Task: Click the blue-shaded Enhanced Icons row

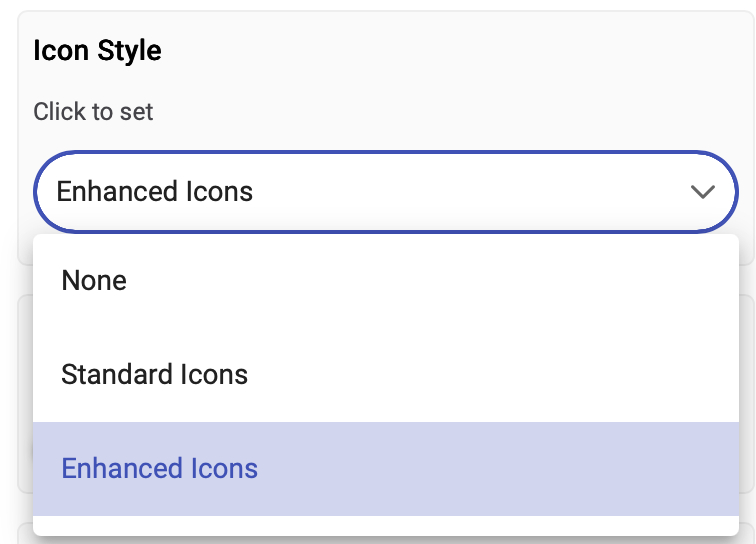Action: (386, 469)
